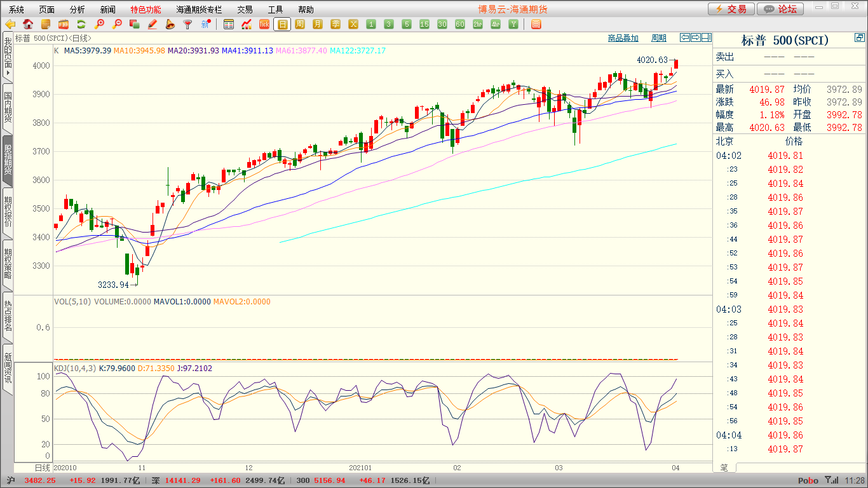Viewport: 868px width, 488px height.
Task: Select the 60-minute period button
Action: pyautogui.click(x=460, y=24)
